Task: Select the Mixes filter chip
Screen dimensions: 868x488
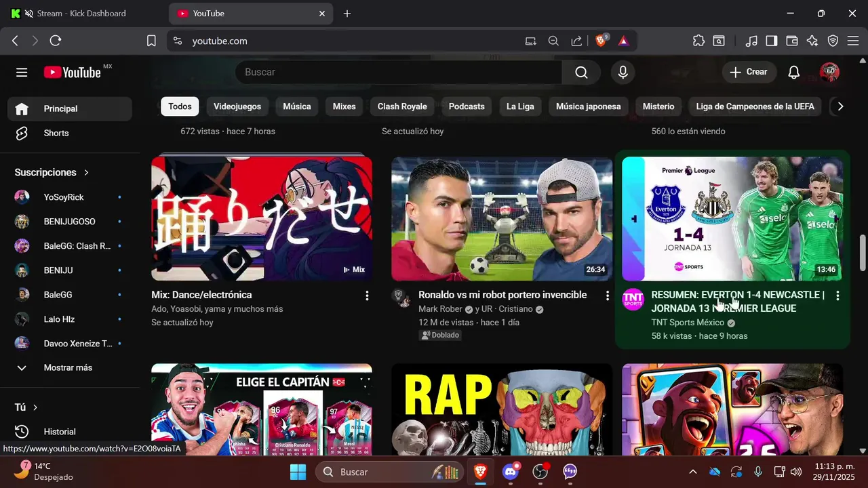Action: pyautogui.click(x=344, y=106)
